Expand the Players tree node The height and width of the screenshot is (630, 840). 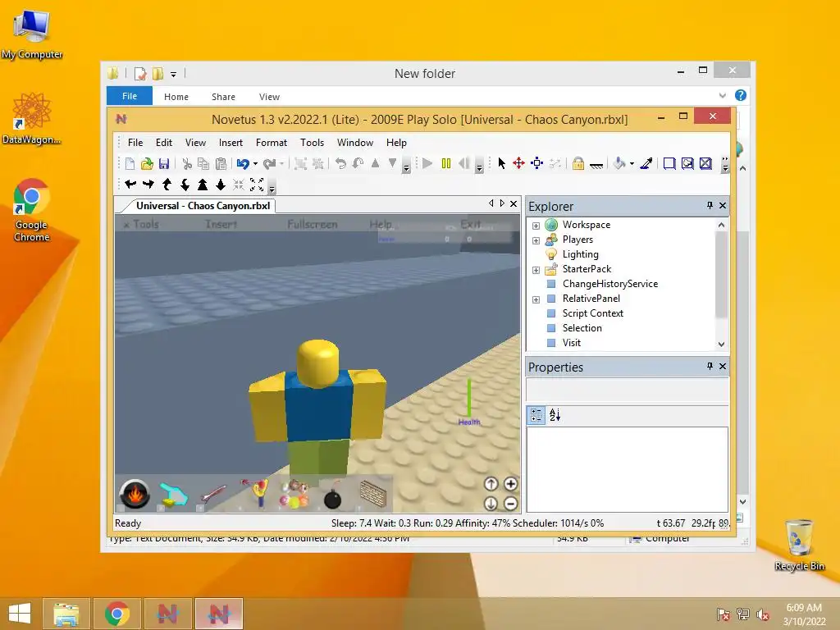coord(536,240)
